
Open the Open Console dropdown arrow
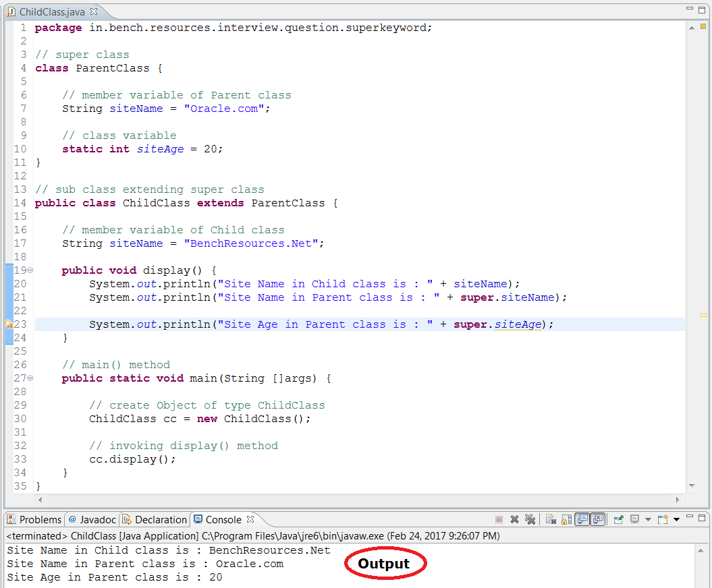676,519
